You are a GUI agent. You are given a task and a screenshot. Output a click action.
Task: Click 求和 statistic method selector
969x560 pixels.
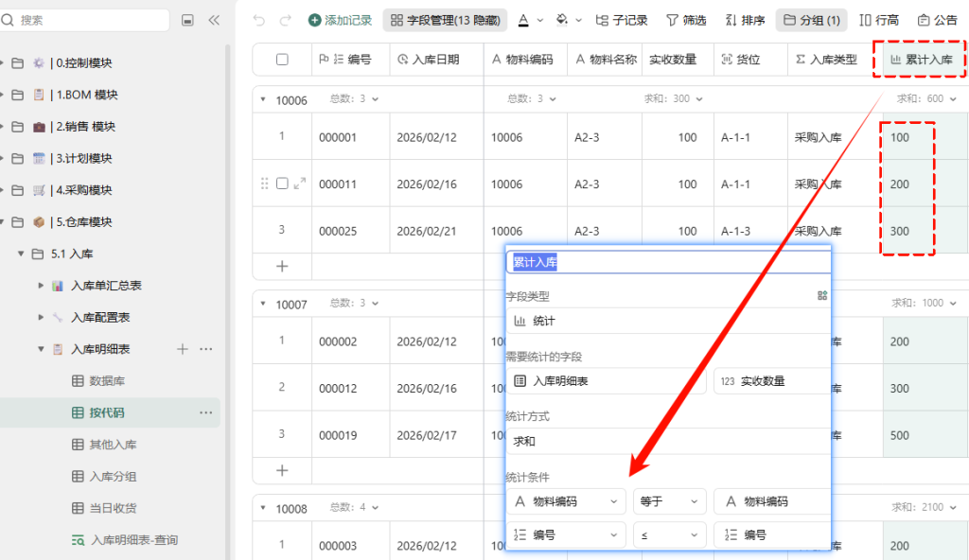click(x=668, y=442)
